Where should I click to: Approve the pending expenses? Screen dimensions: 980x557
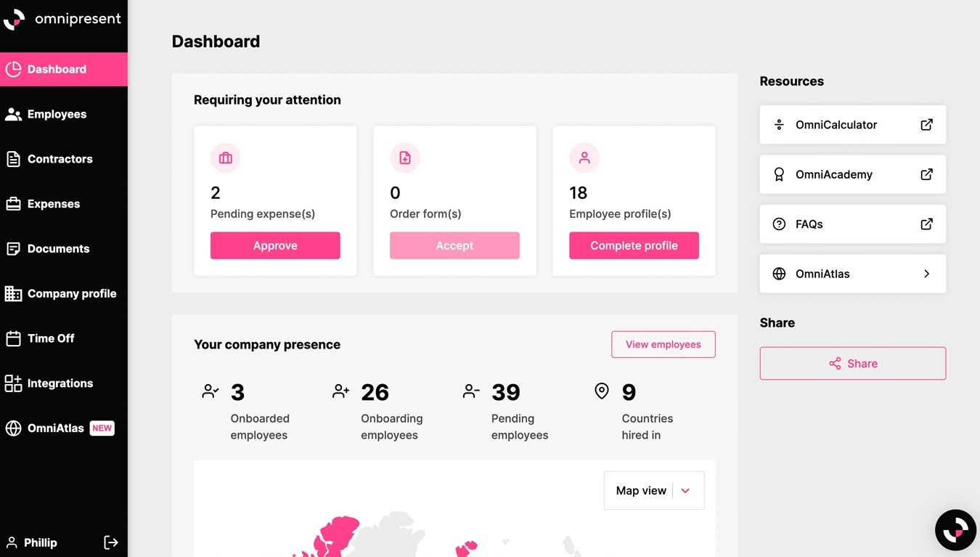(275, 245)
